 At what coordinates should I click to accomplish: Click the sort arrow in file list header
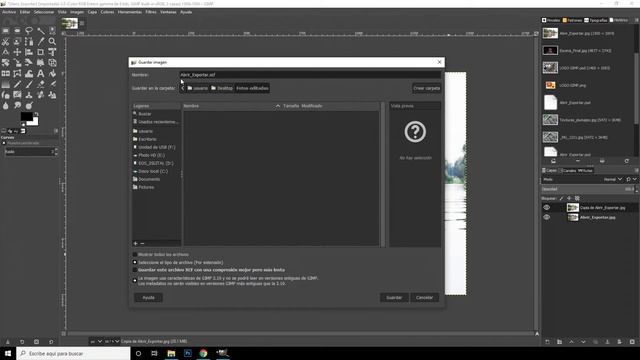[278, 106]
